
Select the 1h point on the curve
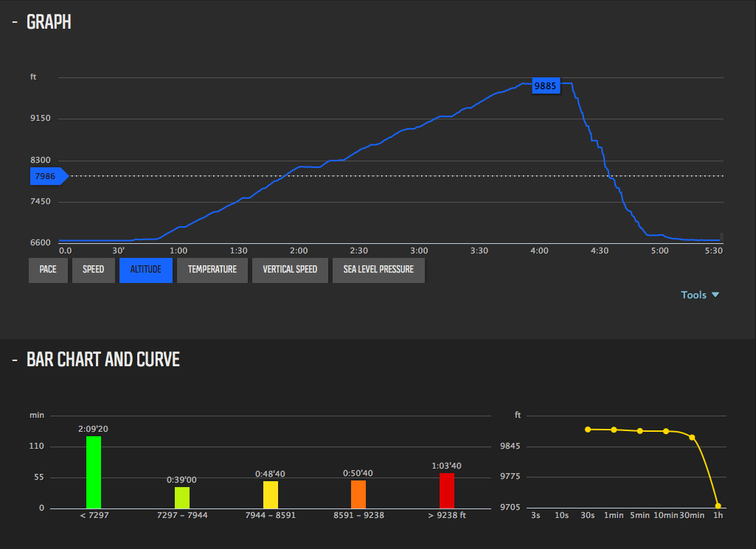coord(718,506)
